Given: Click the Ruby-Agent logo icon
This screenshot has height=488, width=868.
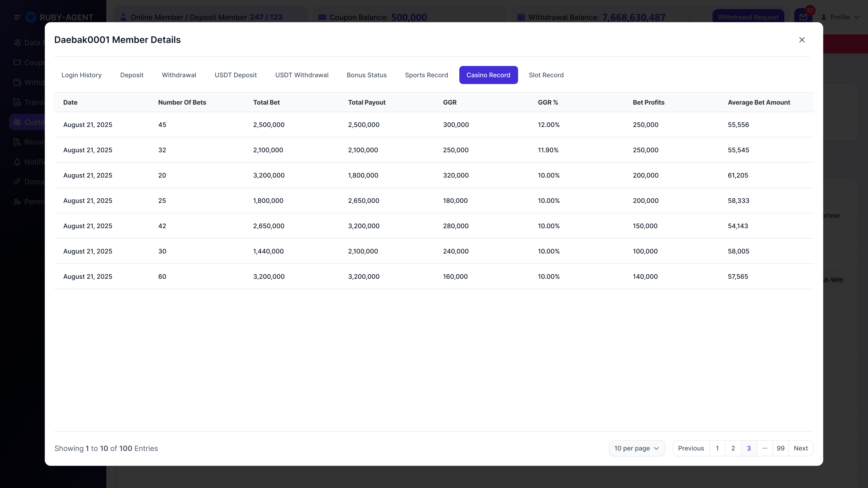Looking at the screenshot, I should point(31,17).
